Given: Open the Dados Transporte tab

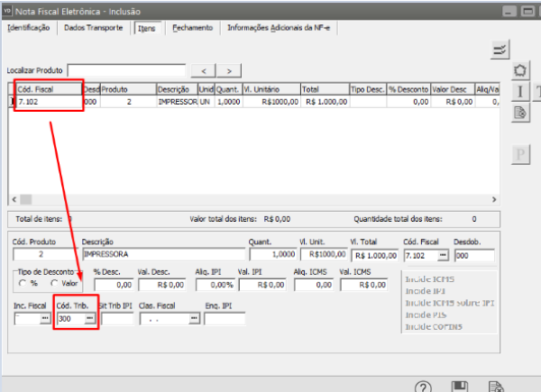Looking at the screenshot, I should pyautogui.click(x=95, y=28).
